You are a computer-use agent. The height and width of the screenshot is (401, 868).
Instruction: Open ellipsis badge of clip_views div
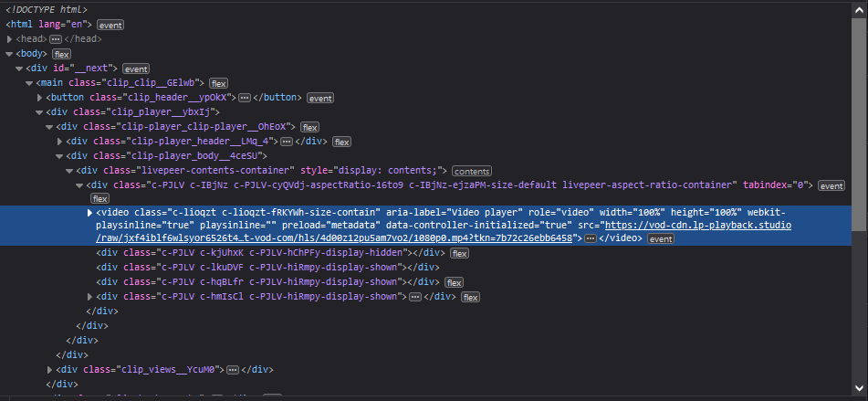pos(233,369)
